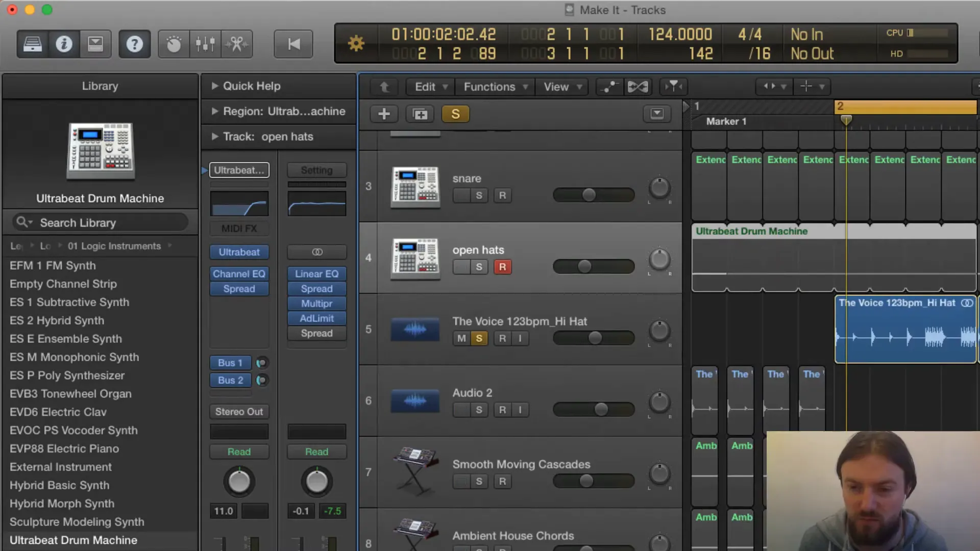This screenshot has width=980, height=551.
Task: Click the Bus 2 send slot
Action: pyautogui.click(x=230, y=380)
